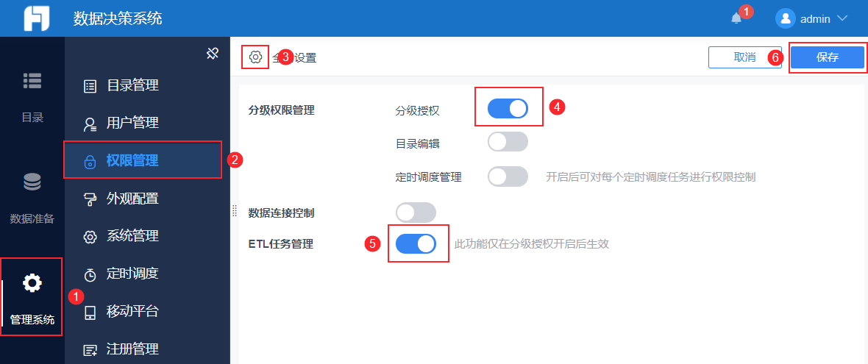Expand the admin account dropdown arrow
This screenshot has height=364, width=868.
click(842, 18)
